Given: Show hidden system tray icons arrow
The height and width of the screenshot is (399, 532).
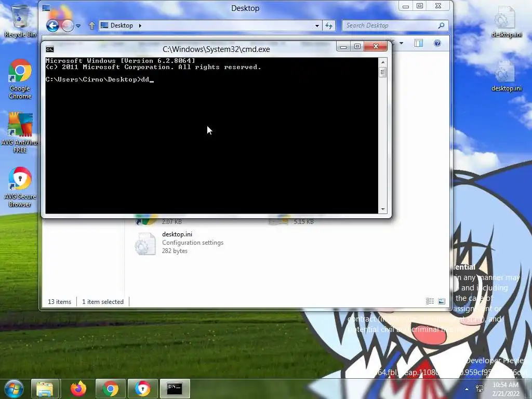Looking at the screenshot, I should 467,389.
